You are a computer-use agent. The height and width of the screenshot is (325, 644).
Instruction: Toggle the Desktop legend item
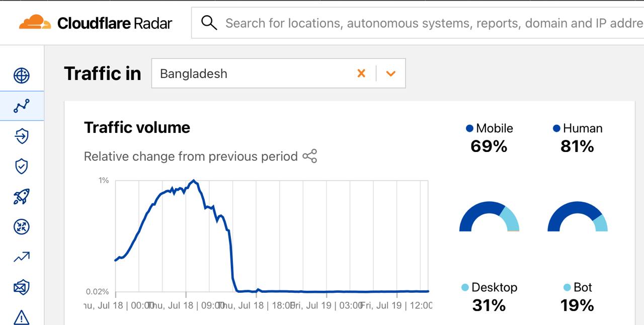[x=490, y=287]
